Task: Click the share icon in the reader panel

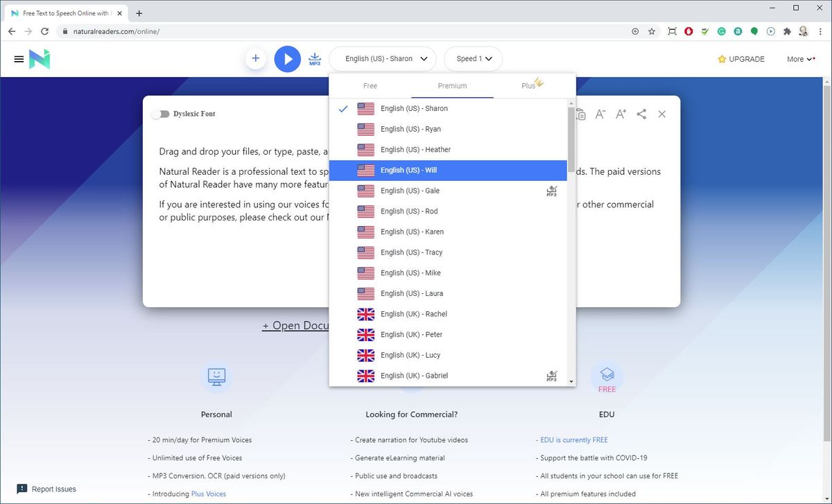Action: click(x=641, y=114)
